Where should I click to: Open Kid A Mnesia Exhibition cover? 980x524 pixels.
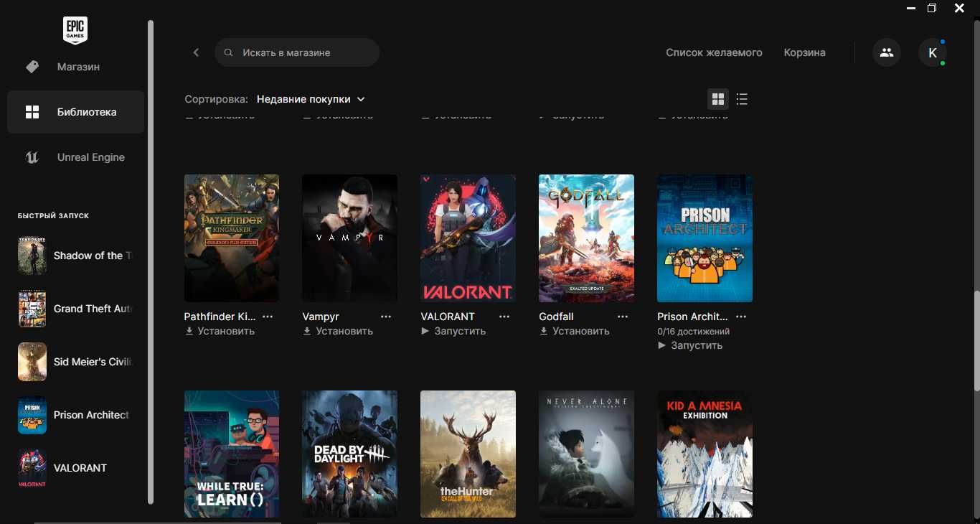[705, 454]
